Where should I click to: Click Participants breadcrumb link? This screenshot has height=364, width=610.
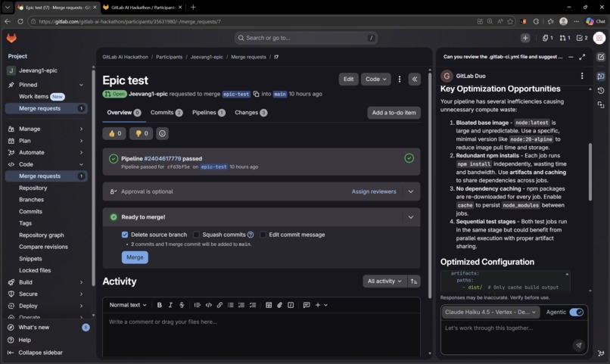coord(170,57)
